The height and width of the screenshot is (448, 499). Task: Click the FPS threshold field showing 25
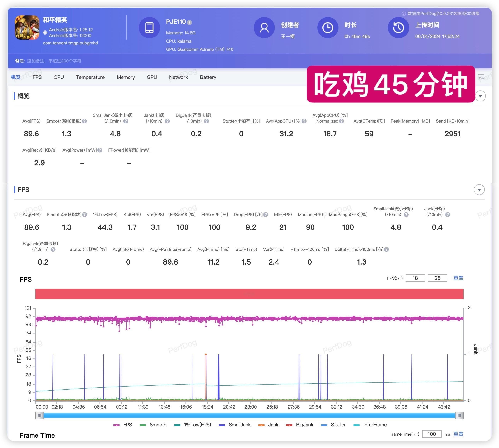438,278
